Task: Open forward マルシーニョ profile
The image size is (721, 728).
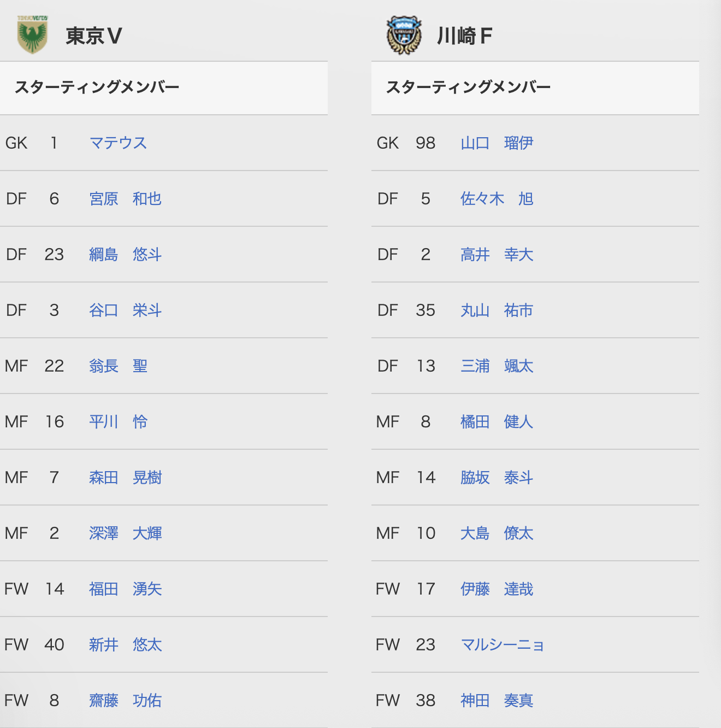Action: [x=503, y=644]
